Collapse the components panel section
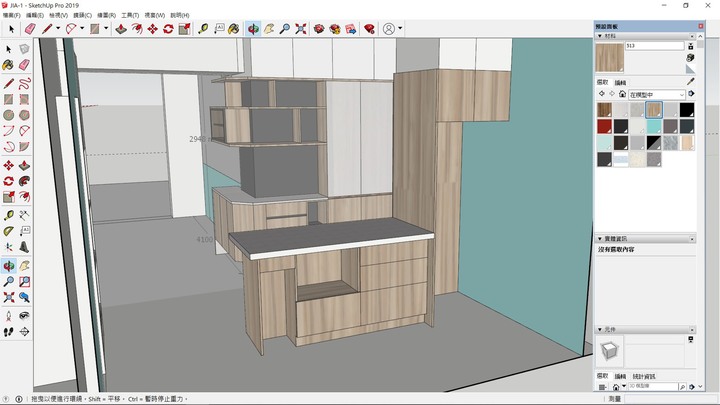The image size is (720, 405). (600, 330)
